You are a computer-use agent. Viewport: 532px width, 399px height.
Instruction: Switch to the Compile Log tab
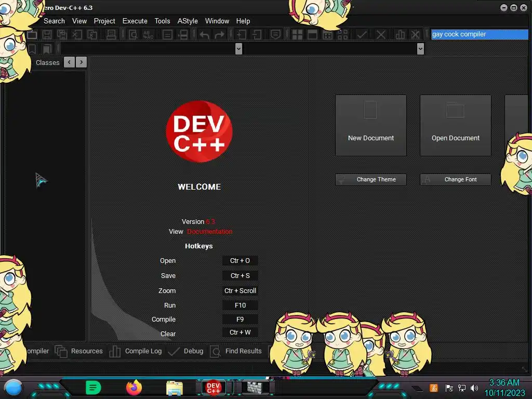(136, 351)
